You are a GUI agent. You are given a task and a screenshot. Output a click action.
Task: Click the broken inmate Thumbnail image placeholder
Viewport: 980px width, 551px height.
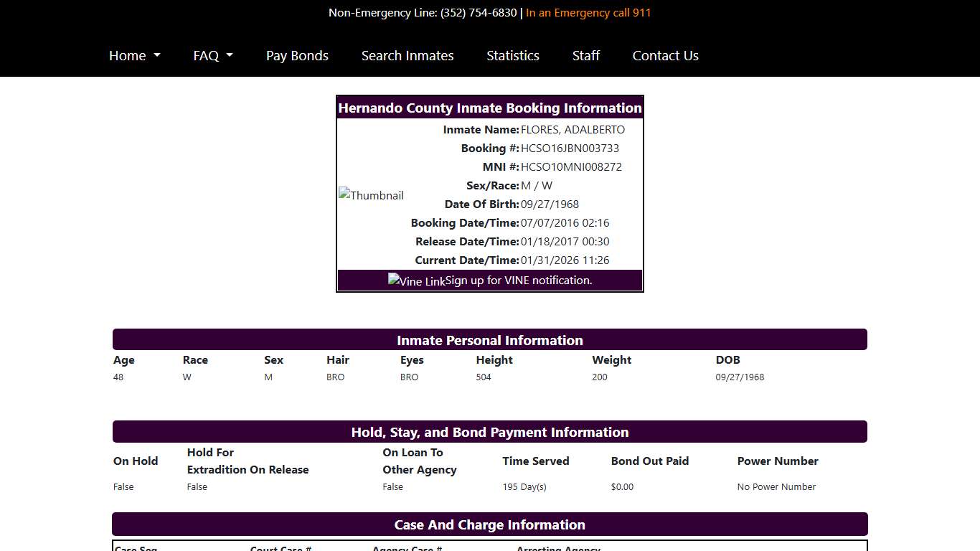[x=371, y=194]
